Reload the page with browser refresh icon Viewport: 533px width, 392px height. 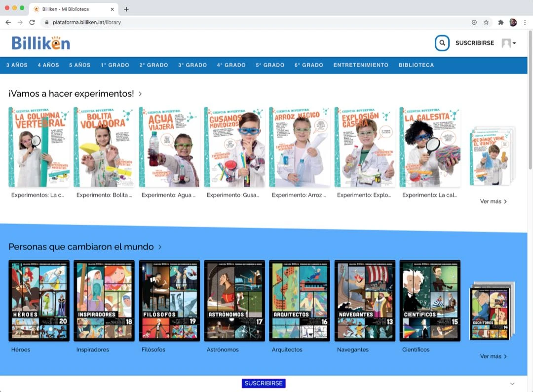tap(32, 22)
